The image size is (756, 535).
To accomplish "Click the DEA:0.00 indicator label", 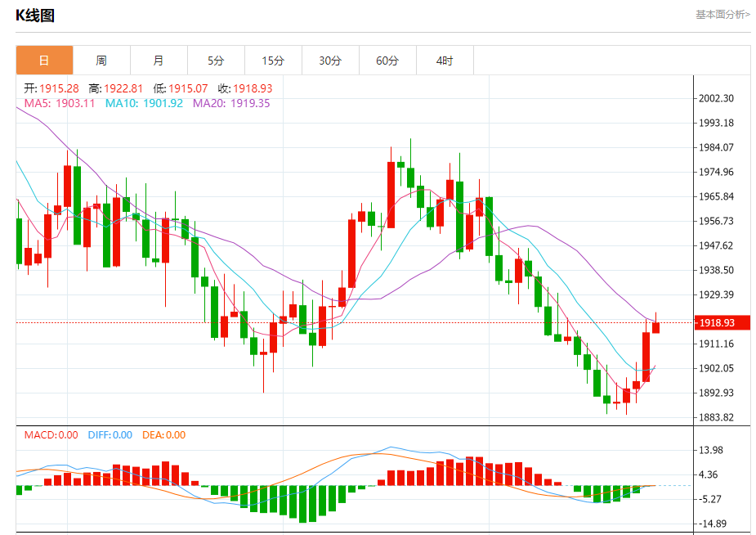I will [164, 434].
